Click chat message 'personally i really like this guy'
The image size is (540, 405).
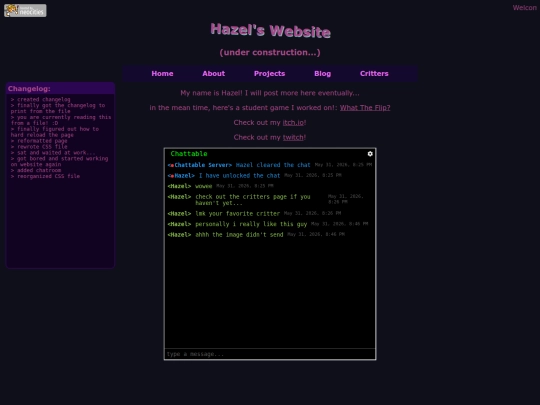(251, 224)
